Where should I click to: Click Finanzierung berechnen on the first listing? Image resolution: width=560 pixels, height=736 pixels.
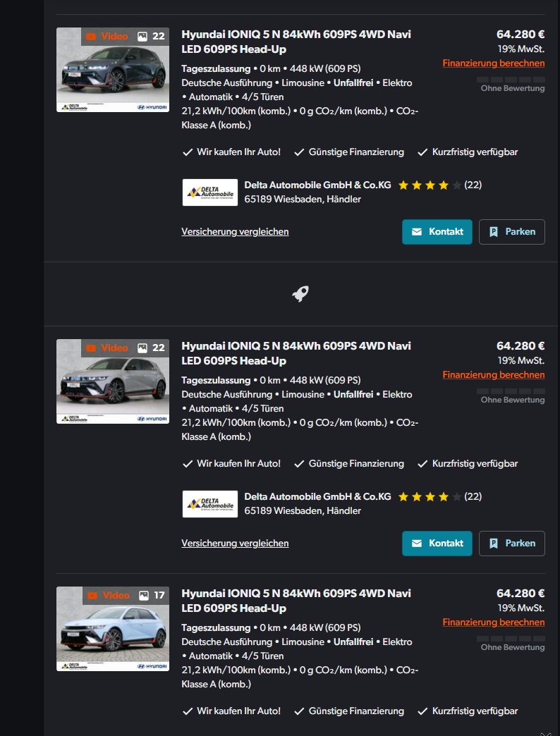[x=493, y=63]
